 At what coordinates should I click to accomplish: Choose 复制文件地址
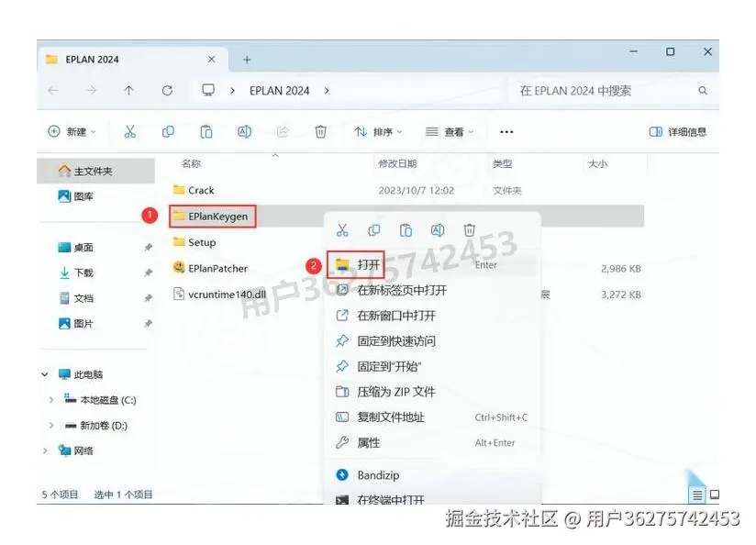click(x=432, y=417)
